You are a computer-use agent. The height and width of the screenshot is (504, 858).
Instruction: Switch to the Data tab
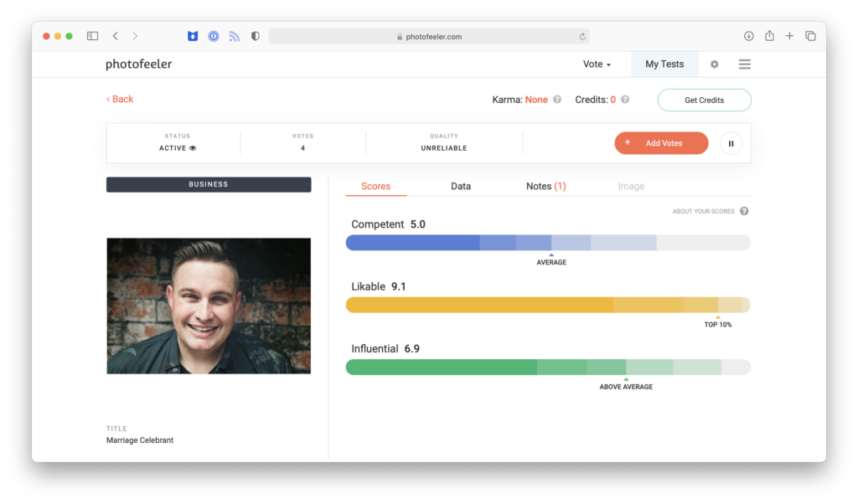coord(461,186)
